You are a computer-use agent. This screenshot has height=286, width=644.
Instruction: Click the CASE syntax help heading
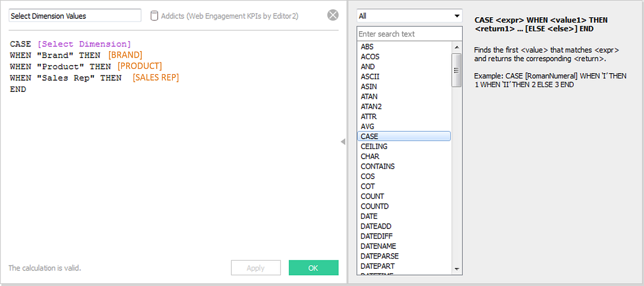[x=541, y=25]
